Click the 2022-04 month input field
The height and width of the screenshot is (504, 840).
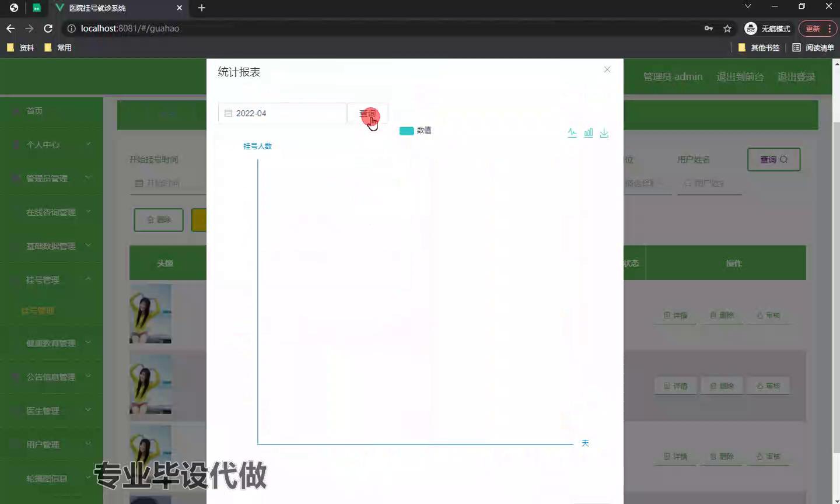click(286, 113)
